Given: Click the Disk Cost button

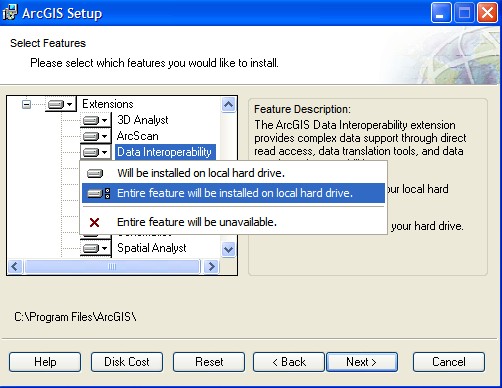Looking at the screenshot, I should tap(127, 362).
